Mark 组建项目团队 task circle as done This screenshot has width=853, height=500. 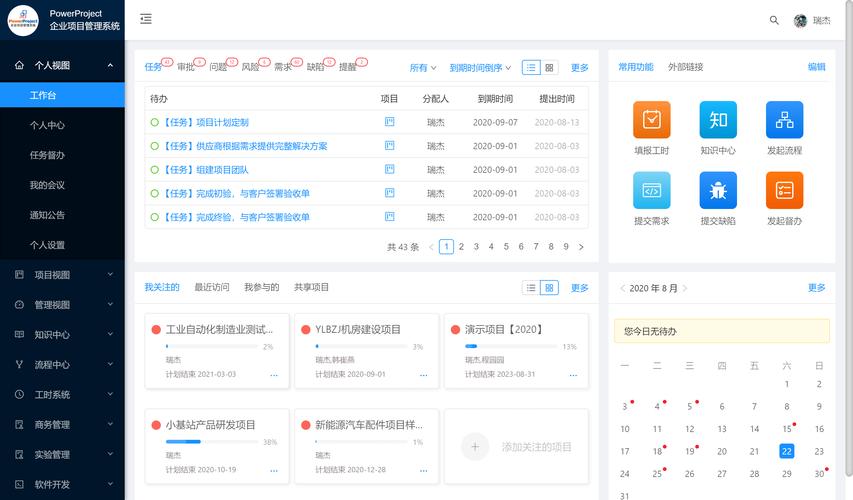154,170
